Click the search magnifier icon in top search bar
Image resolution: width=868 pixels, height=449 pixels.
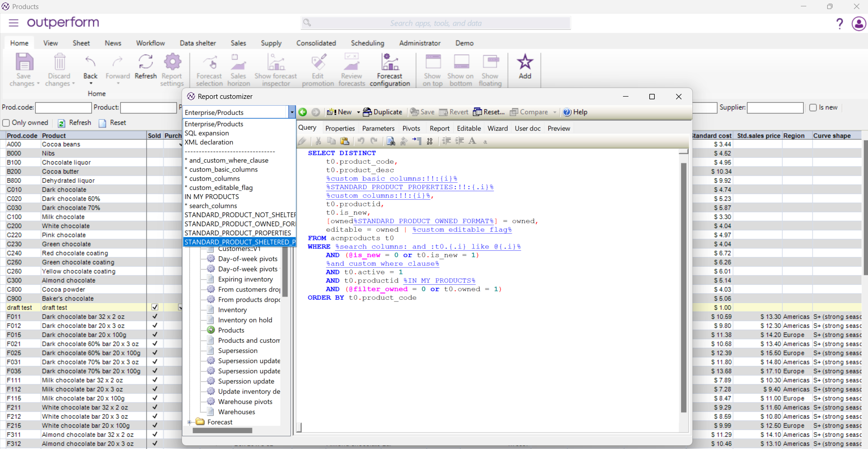(x=307, y=23)
